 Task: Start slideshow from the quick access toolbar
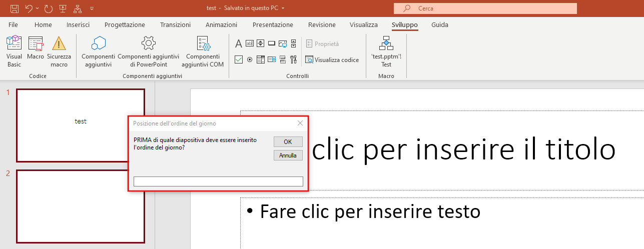[63, 8]
